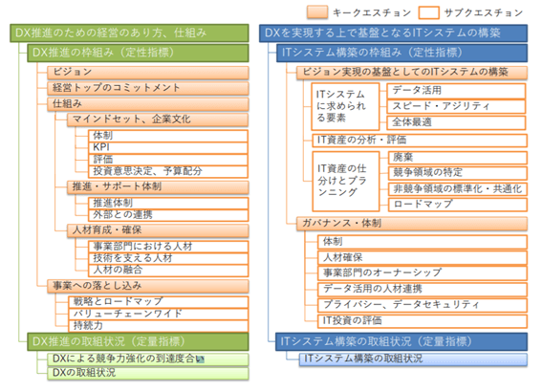
Task: Click the outlined サブクエスチョン legend swatch
Action: (428, 12)
